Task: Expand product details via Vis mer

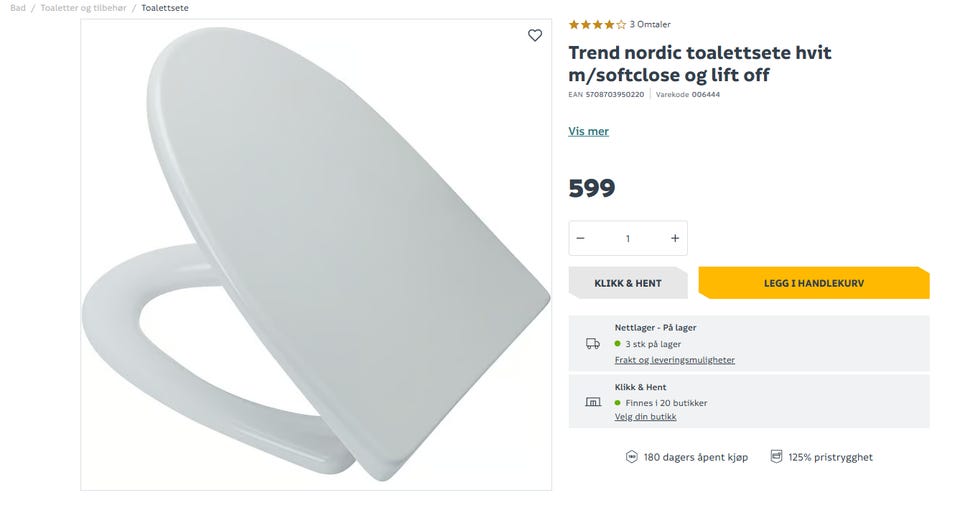Action: (588, 131)
